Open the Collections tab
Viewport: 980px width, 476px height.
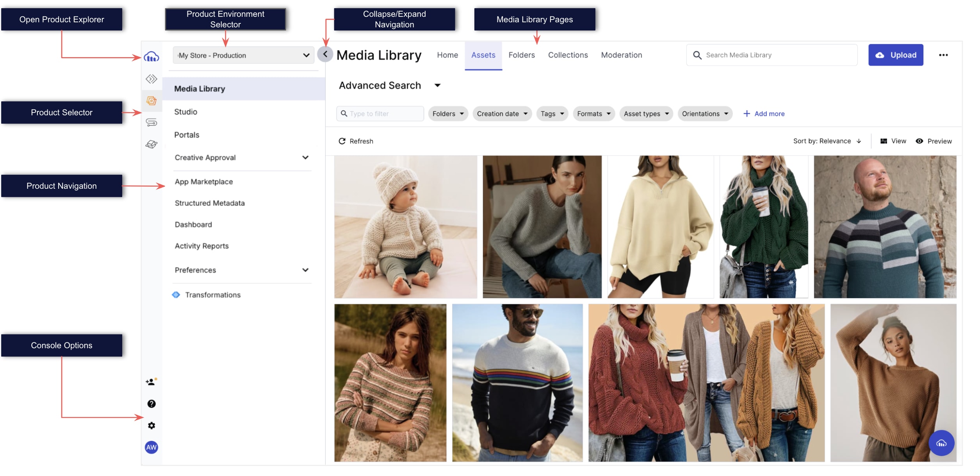[x=568, y=55]
